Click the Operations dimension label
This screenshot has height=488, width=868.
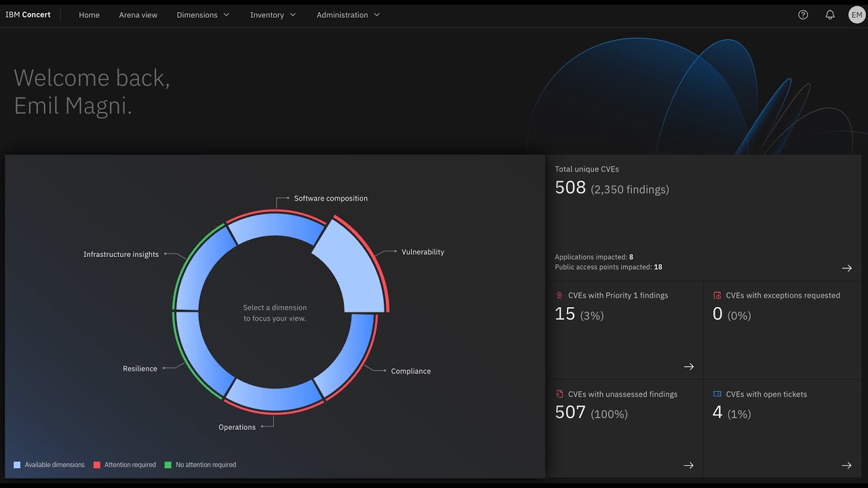(237, 428)
